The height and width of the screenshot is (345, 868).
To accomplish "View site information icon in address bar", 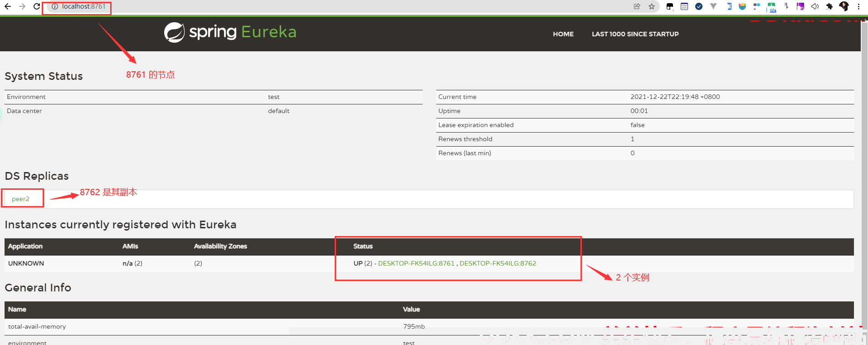I will 55,6.
